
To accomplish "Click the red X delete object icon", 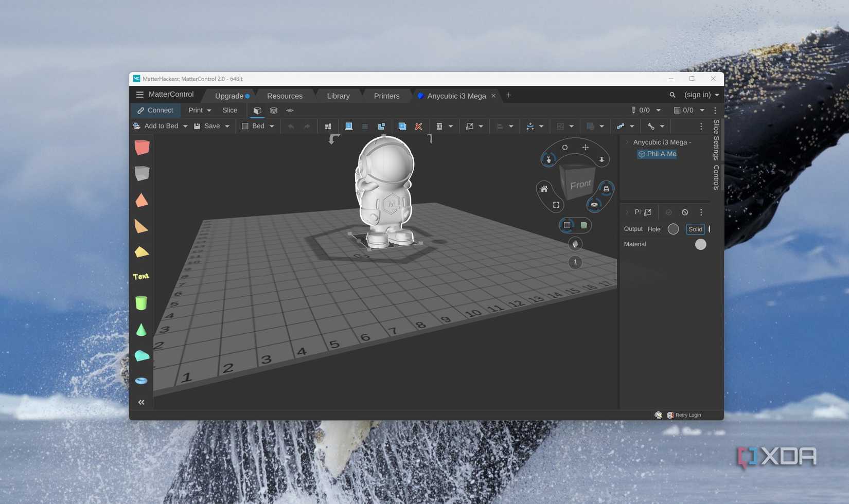I will tap(418, 126).
